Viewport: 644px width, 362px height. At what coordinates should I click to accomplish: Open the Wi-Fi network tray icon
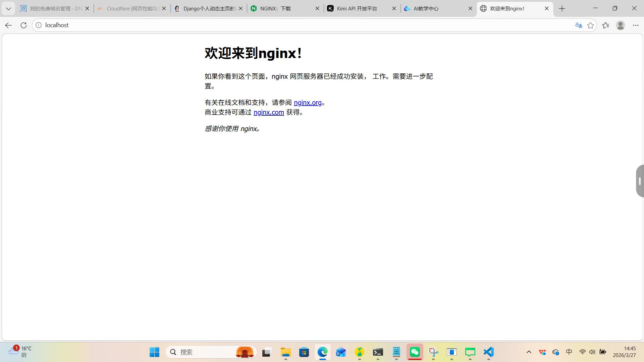point(582,352)
